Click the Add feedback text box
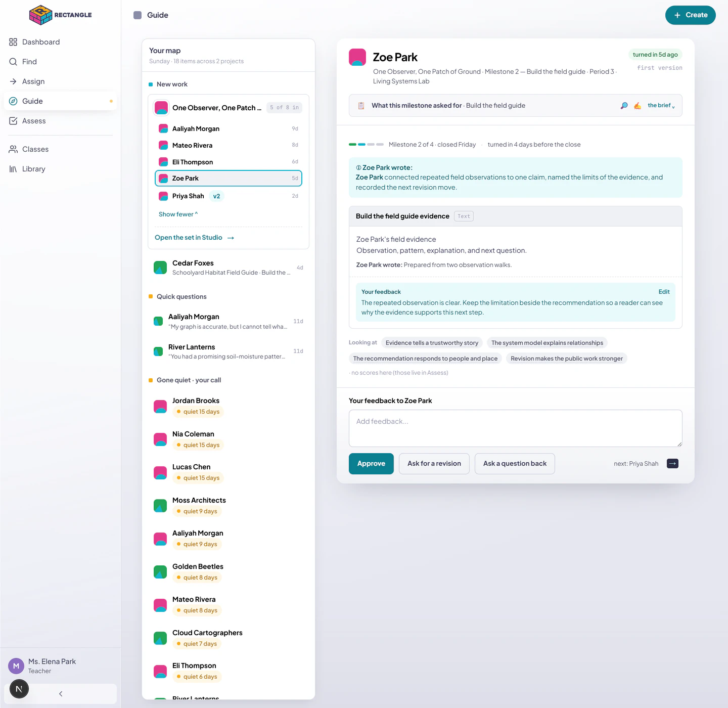The height and width of the screenshot is (708, 728). [x=516, y=428]
